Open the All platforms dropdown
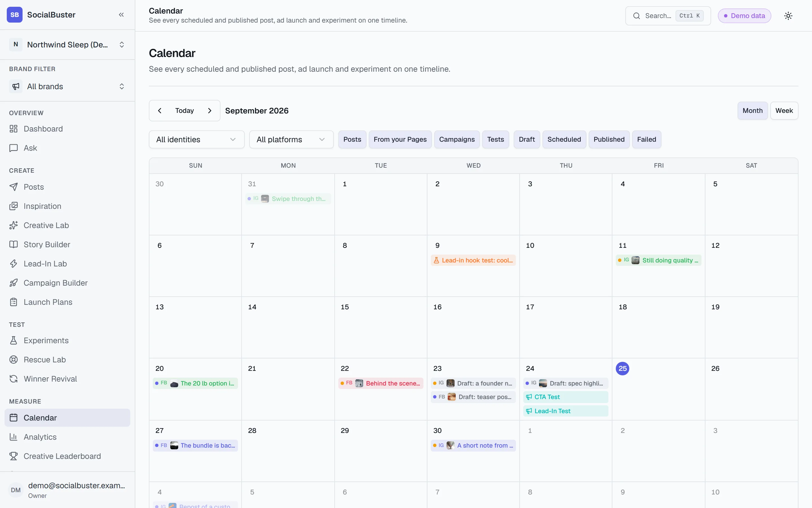 291,139
